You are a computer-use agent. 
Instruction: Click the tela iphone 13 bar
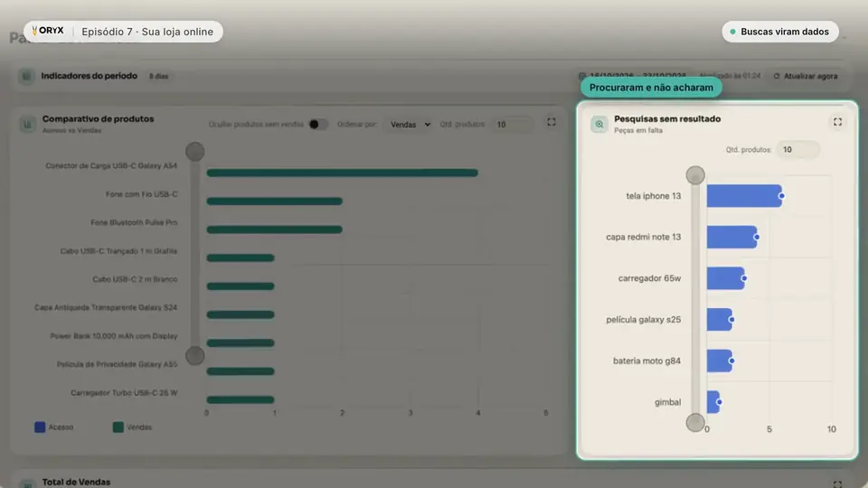[744, 196]
